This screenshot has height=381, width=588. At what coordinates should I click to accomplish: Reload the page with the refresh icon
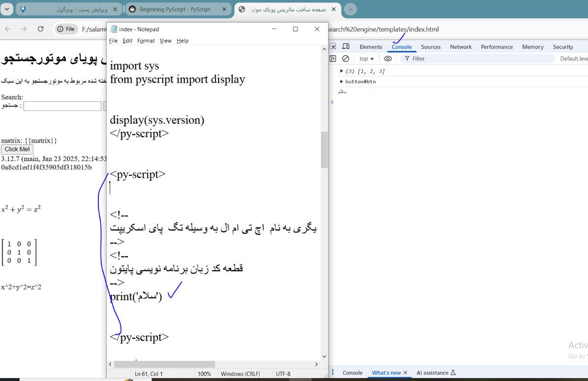pos(41,29)
